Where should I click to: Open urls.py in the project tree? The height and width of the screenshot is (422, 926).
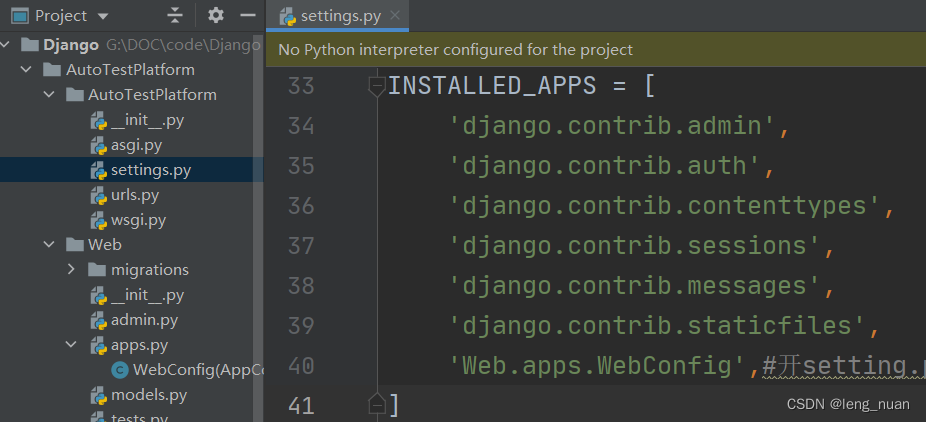(x=135, y=195)
